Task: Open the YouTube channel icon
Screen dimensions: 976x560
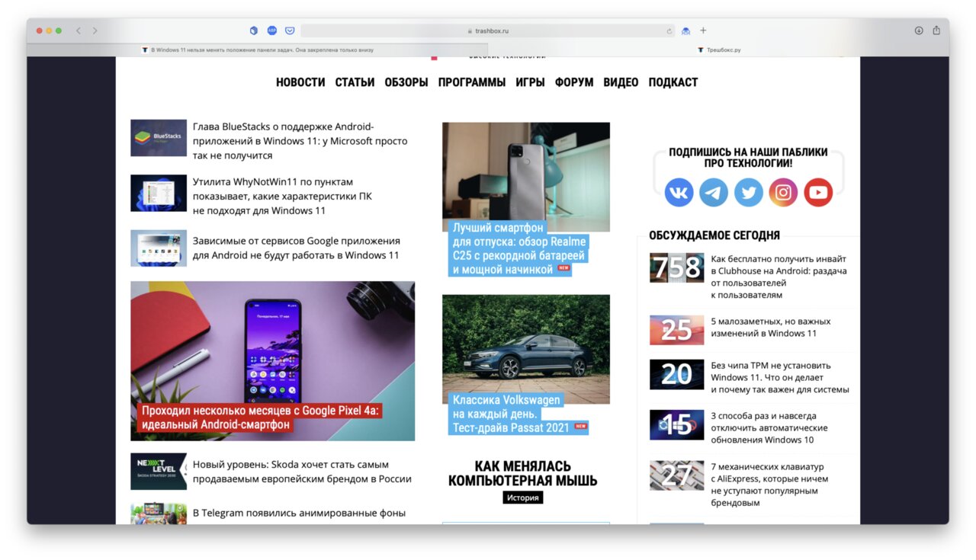Action: (818, 192)
